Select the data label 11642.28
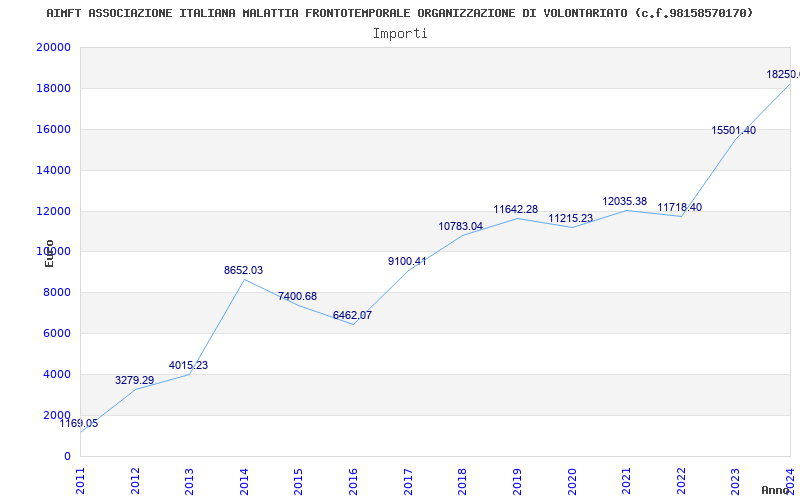The height and width of the screenshot is (500, 800). click(x=515, y=210)
